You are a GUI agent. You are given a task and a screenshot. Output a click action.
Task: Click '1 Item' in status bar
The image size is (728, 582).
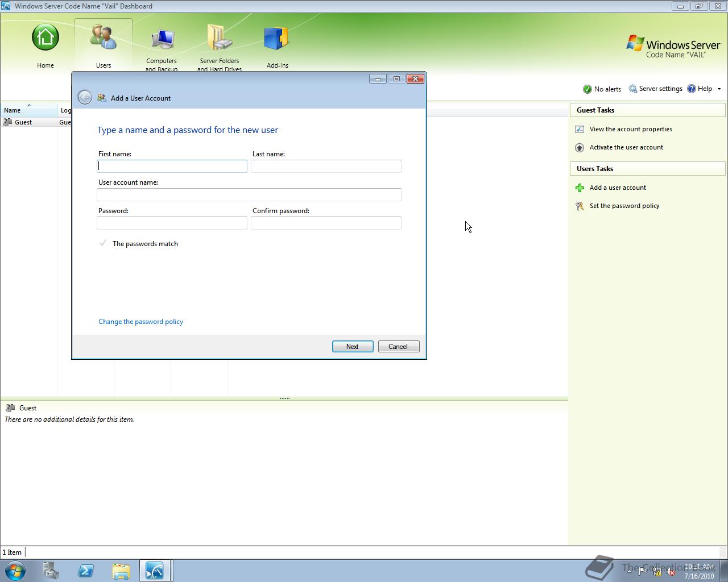pyautogui.click(x=12, y=552)
